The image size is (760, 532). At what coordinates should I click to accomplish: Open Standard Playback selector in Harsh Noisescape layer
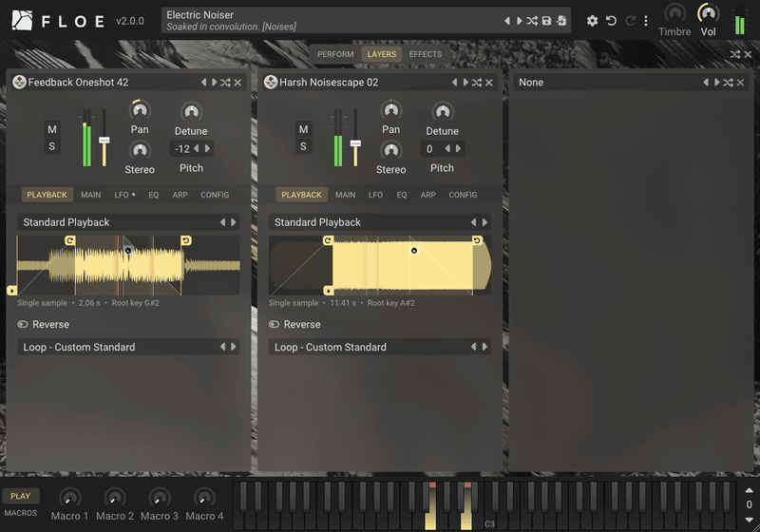pos(379,222)
